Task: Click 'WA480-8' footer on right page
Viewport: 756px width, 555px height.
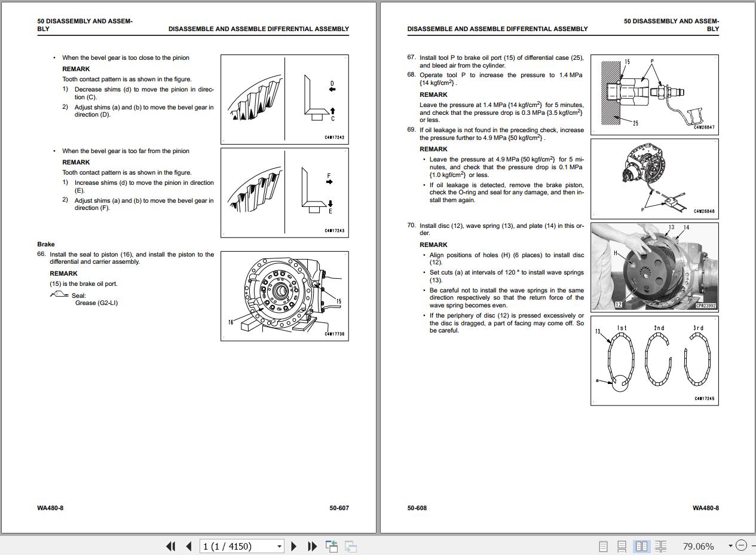Action: coord(706,508)
